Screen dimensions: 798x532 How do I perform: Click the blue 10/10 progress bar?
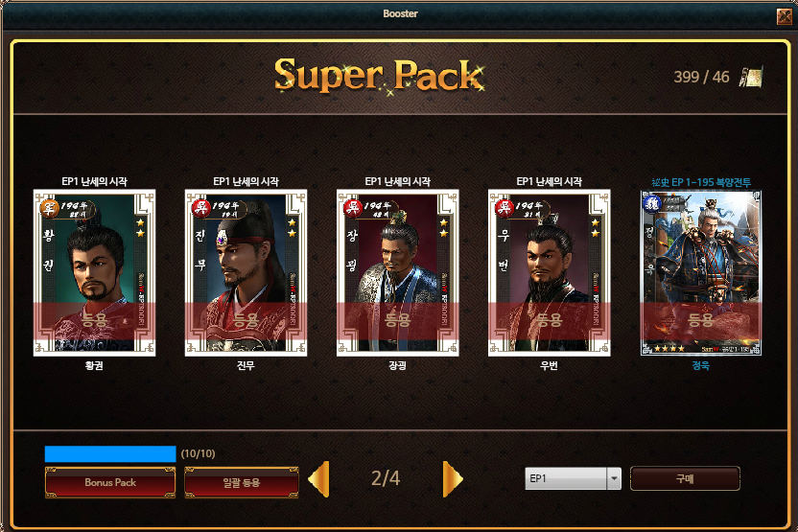click(x=110, y=453)
